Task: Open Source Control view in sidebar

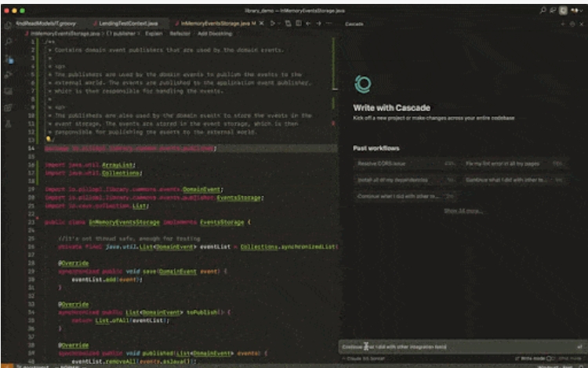Action: (9, 59)
